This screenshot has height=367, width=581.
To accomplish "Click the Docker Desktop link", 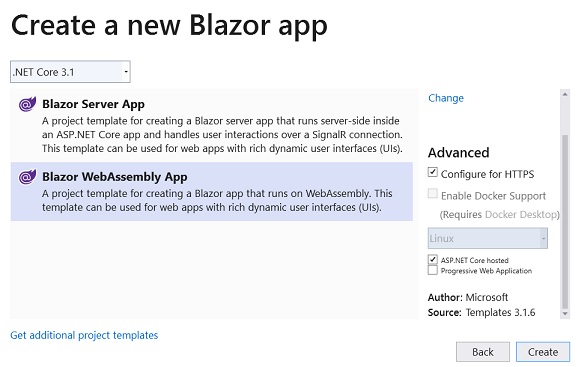I will 521,214.
